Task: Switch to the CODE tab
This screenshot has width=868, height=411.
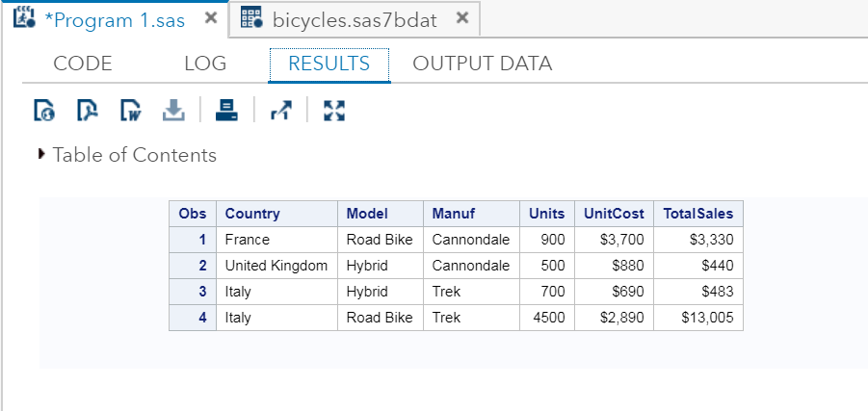Action: pyautogui.click(x=83, y=64)
